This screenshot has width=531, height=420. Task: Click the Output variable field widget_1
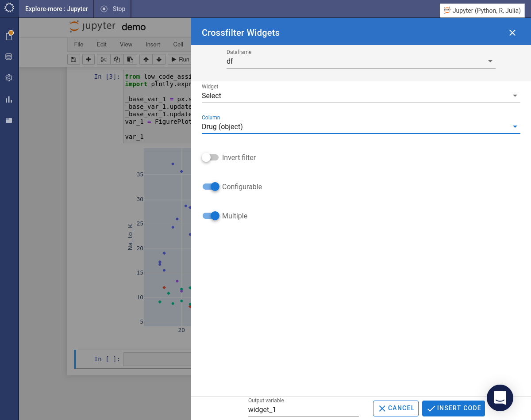(304, 409)
